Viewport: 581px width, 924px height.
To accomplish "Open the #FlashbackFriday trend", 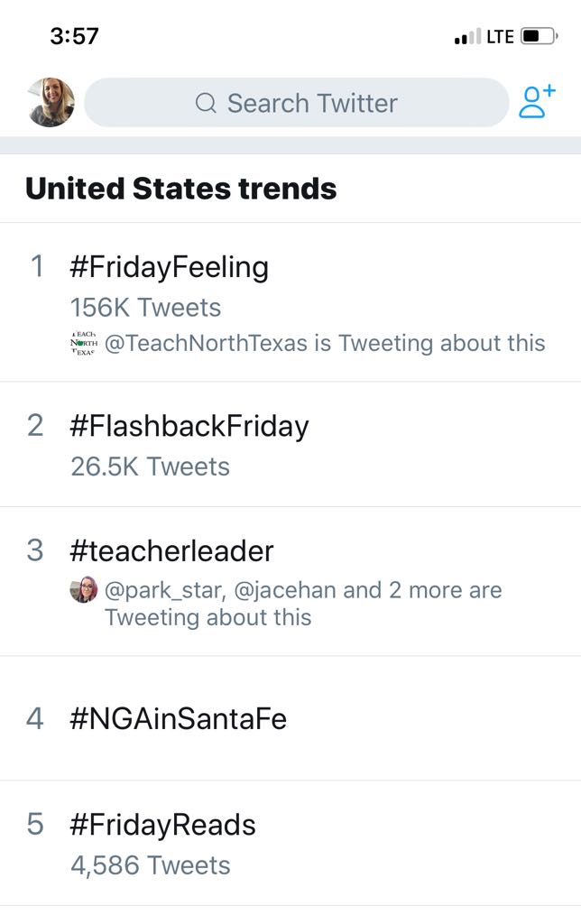I will [x=189, y=426].
